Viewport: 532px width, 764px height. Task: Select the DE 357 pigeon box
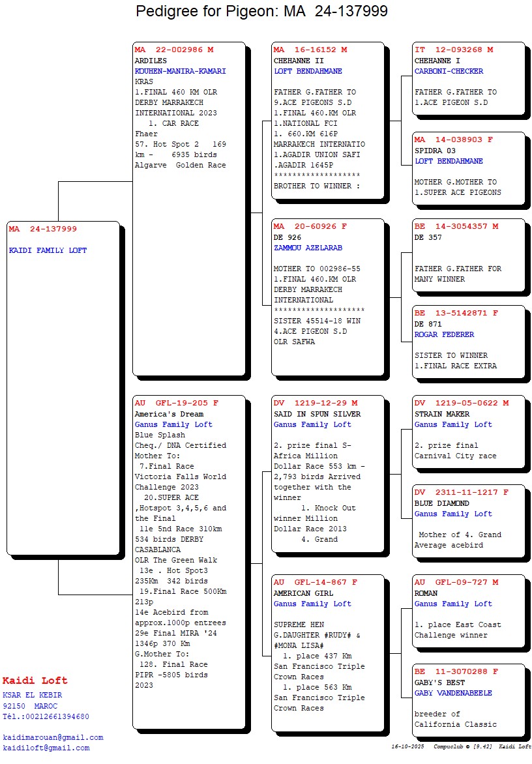pyautogui.click(x=468, y=255)
